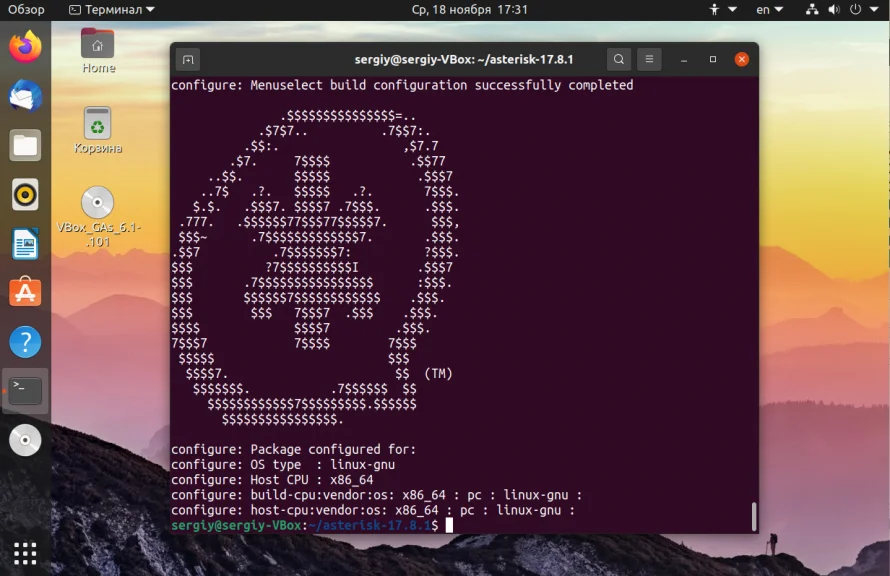
Task: Click the 'OS type : linux-gnu' line
Action: point(283,465)
